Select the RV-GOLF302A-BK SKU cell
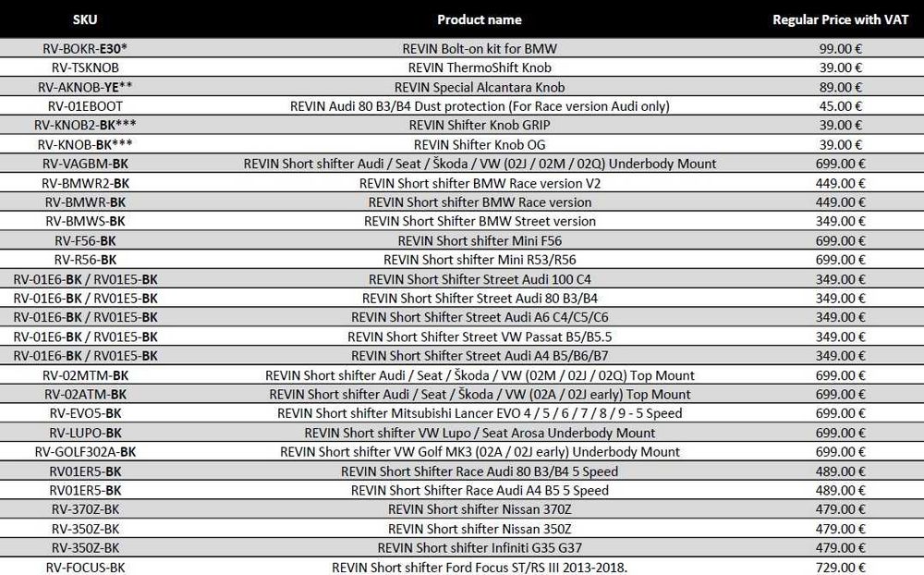924x575 pixels. (x=85, y=452)
